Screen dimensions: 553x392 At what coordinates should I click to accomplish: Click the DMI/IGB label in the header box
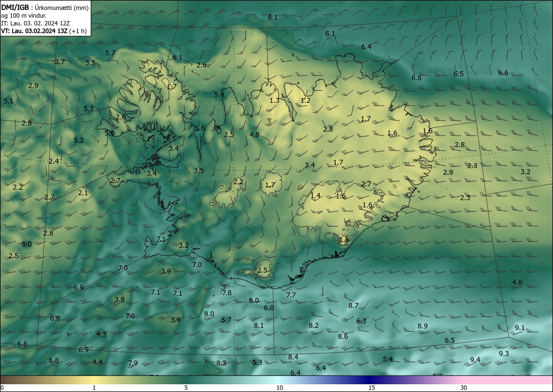click(x=15, y=7)
